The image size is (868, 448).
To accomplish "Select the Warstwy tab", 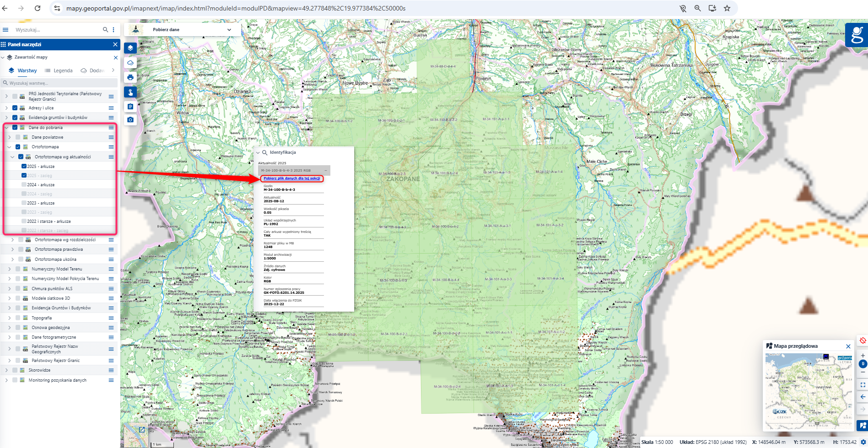I will [x=23, y=70].
